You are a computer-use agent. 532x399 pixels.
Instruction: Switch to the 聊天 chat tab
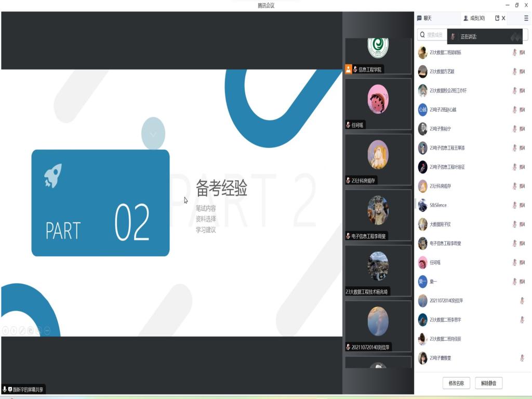tap(424, 18)
